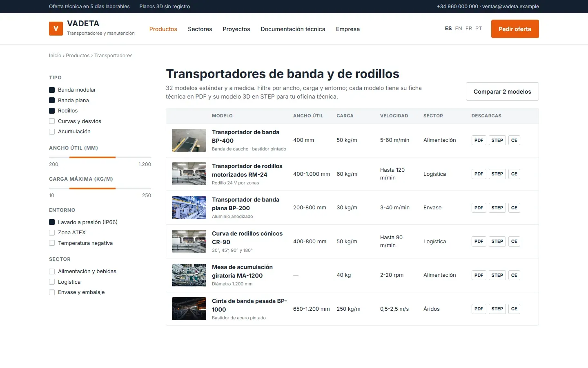Enable the Curvas y desvíos filter
The width and height of the screenshot is (588, 368).
[x=52, y=121]
